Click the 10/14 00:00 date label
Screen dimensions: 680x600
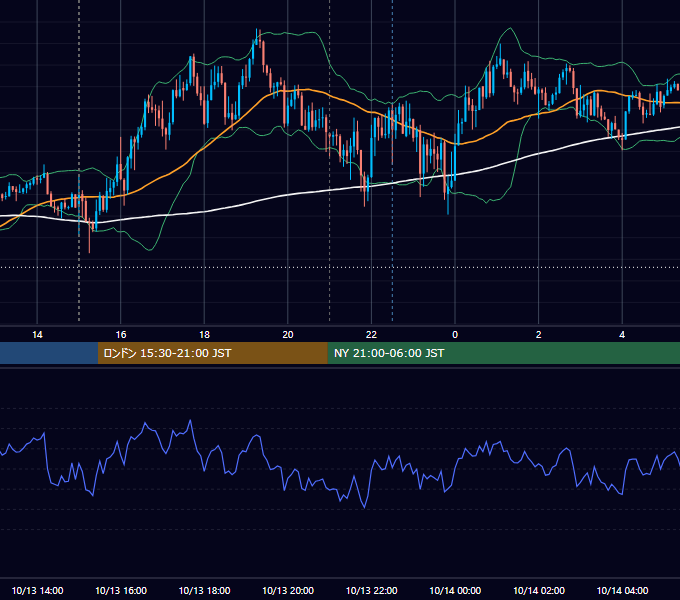click(455, 590)
